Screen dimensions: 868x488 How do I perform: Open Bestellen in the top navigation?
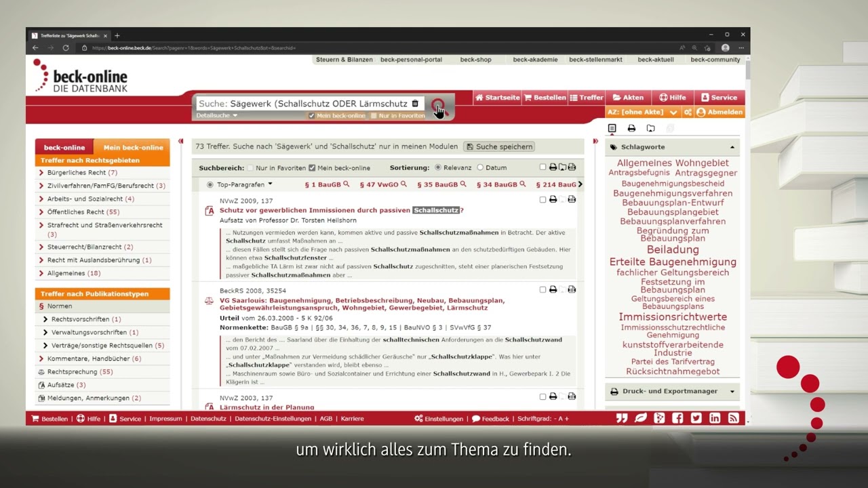tap(545, 98)
